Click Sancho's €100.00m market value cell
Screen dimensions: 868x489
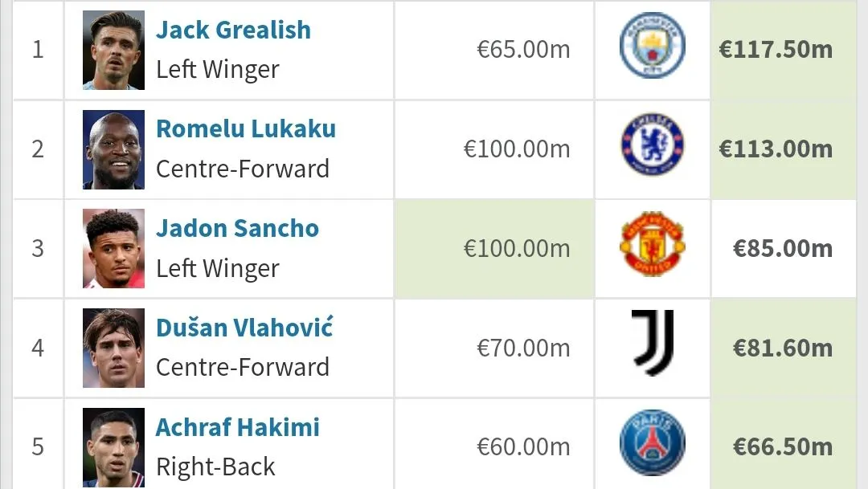[x=517, y=248]
